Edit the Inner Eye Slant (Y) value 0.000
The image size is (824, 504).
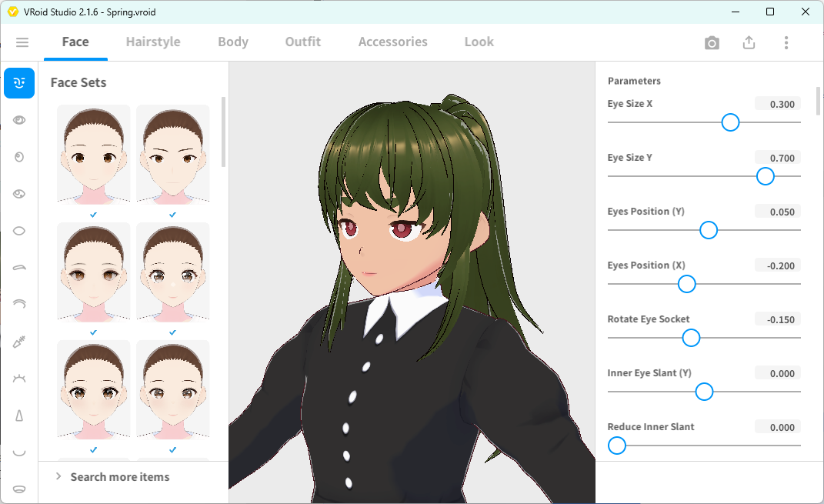(x=778, y=373)
